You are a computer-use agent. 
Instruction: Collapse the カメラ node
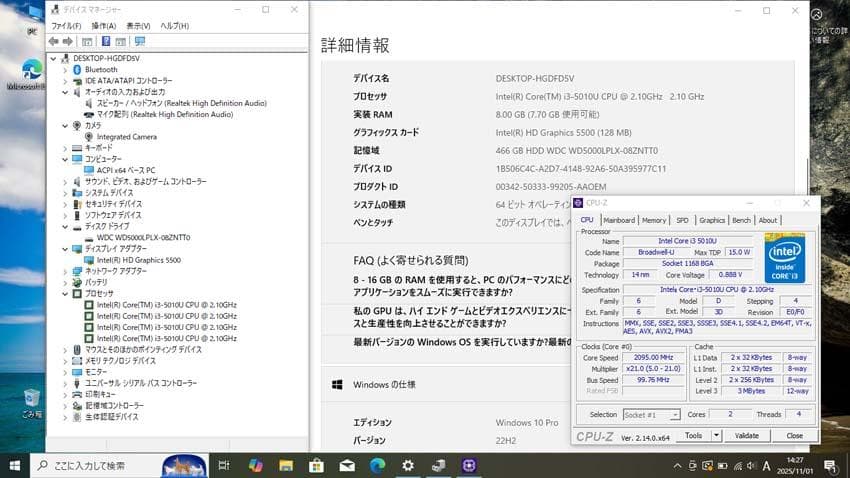pos(65,126)
